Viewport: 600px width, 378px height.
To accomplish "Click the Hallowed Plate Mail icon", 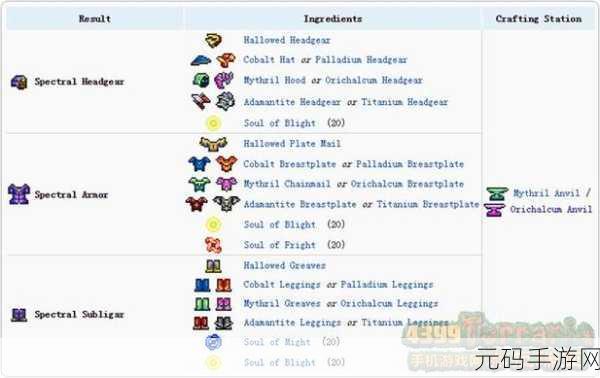I will coord(213,144).
